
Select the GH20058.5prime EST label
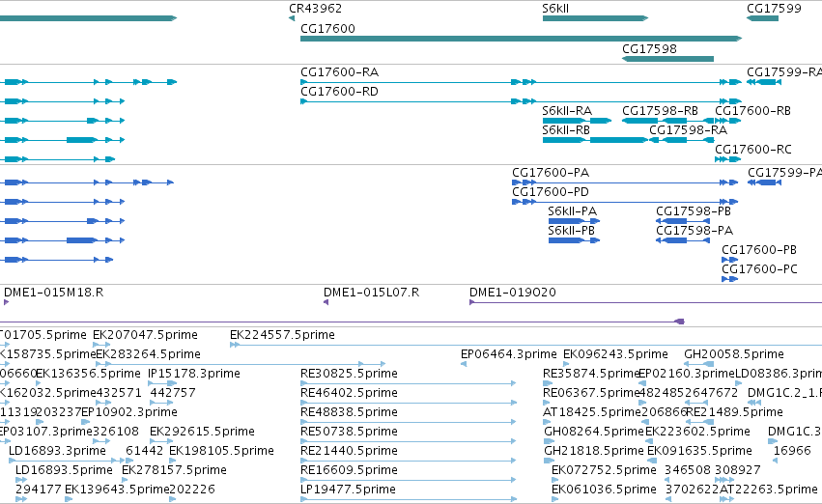click(734, 354)
